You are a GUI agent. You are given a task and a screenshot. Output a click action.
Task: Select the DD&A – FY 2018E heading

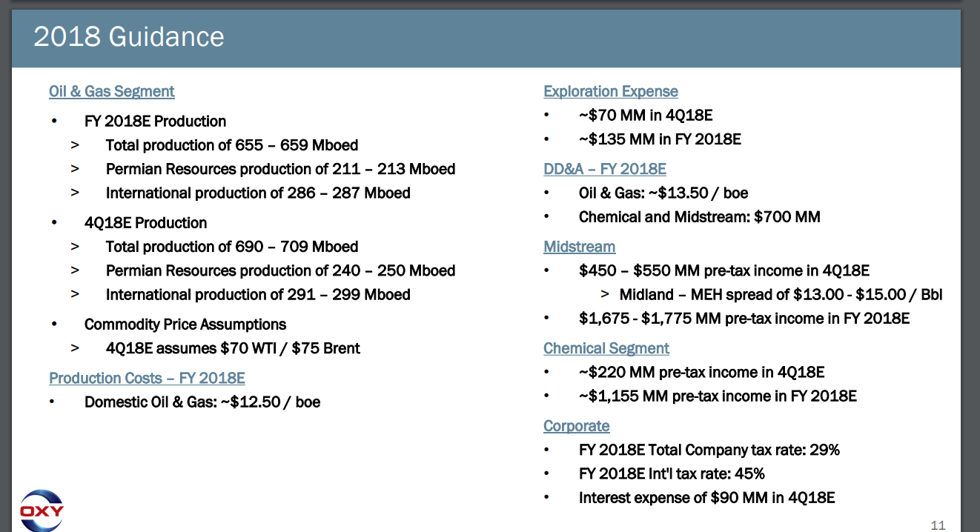[604, 169]
